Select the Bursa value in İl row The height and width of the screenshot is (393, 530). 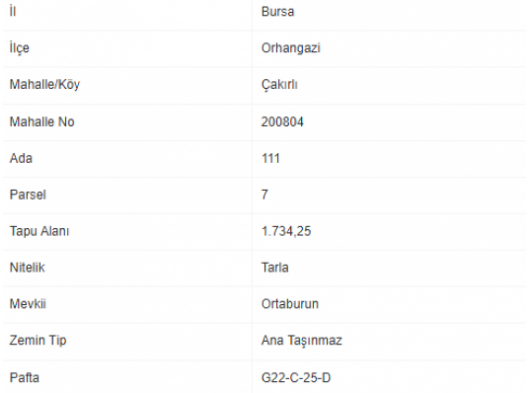point(278,12)
